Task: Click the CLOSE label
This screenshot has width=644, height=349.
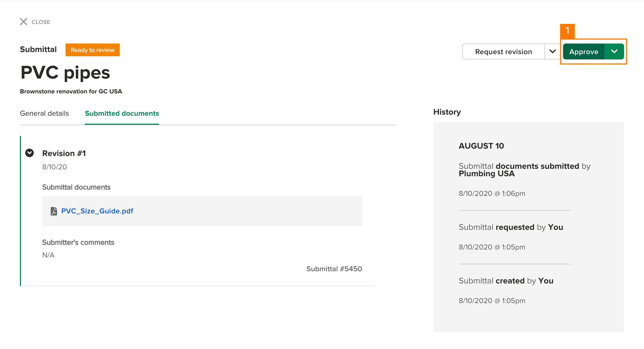Action: 41,22
